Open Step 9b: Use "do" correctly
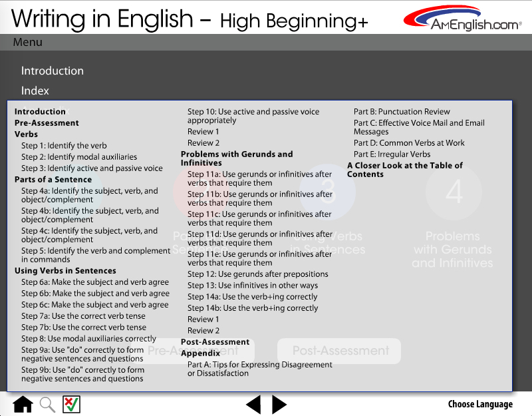Viewport: 532px width, 416px height. (x=82, y=374)
